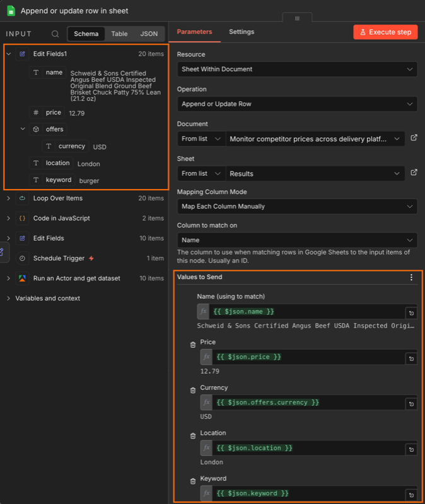Expand the Loop Over Items node
Screen dimensions: 425x504
pos(8,198)
